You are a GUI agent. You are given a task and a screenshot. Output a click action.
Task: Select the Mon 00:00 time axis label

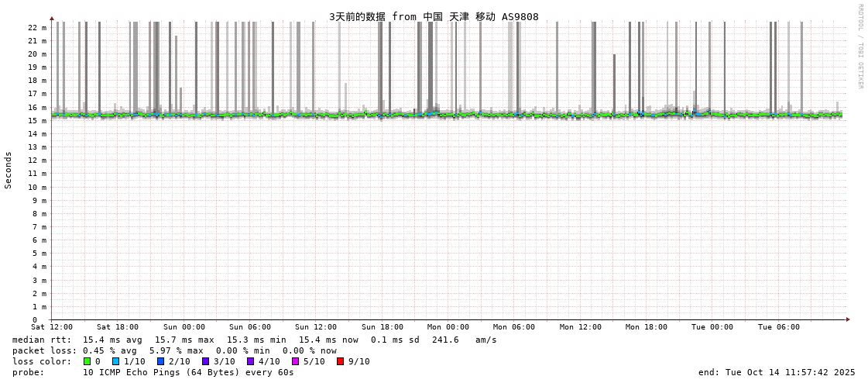[448, 327]
